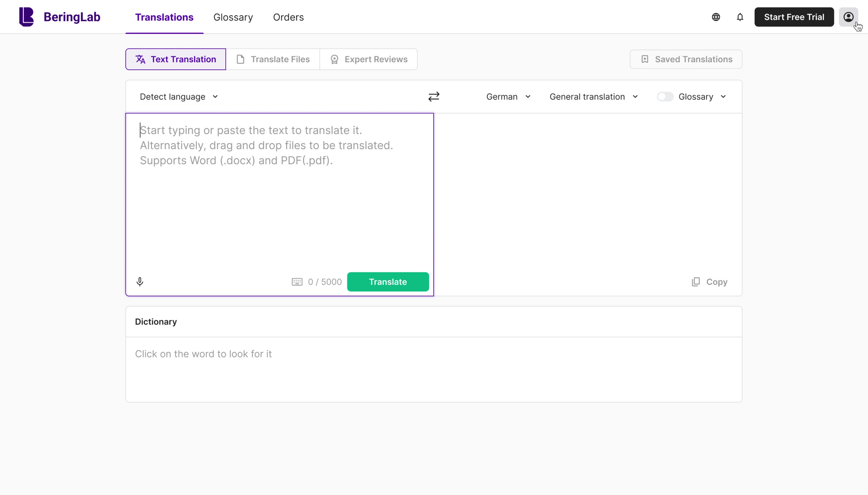Image resolution: width=868 pixels, height=495 pixels.
Task: Expand the Glossary dropdown chevron
Action: pyautogui.click(x=723, y=96)
